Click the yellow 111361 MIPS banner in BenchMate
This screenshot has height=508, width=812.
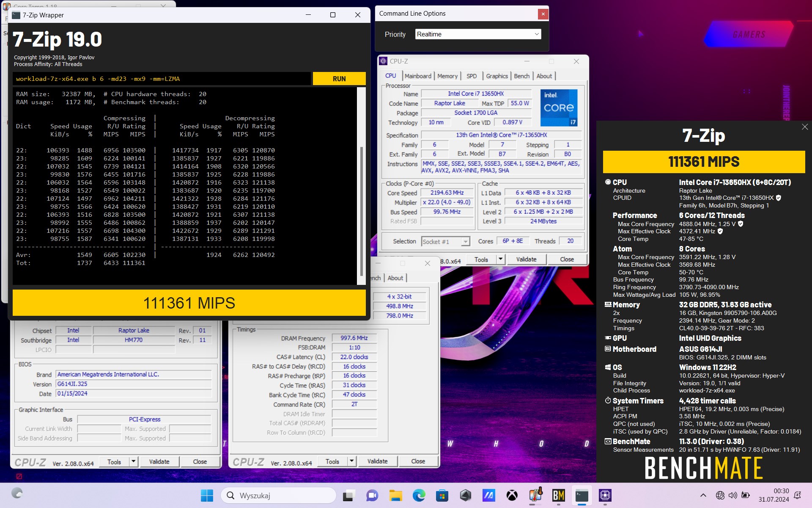pyautogui.click(x=704, y=162)
